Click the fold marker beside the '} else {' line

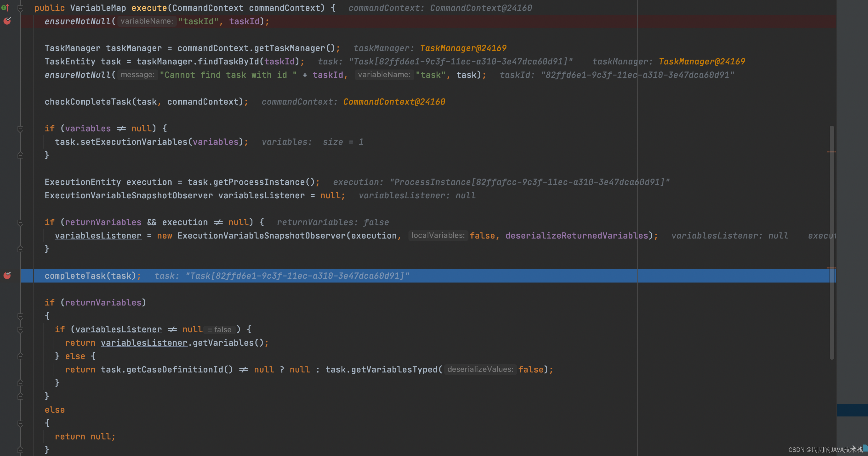click(x=20, y=356)
